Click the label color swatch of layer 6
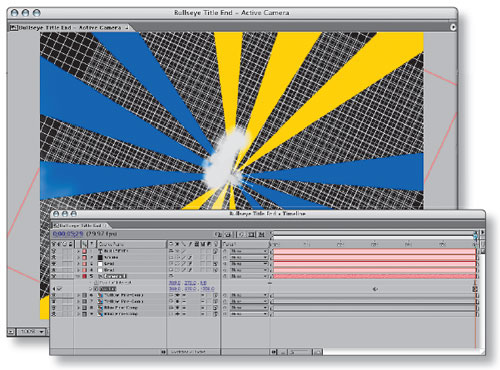The image size is (500, 370). click(85, 295)
